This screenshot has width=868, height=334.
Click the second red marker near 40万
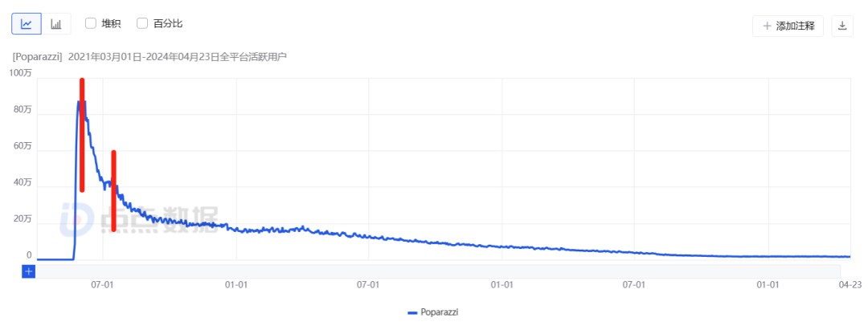pyautogui.click(x=113, y=191)
